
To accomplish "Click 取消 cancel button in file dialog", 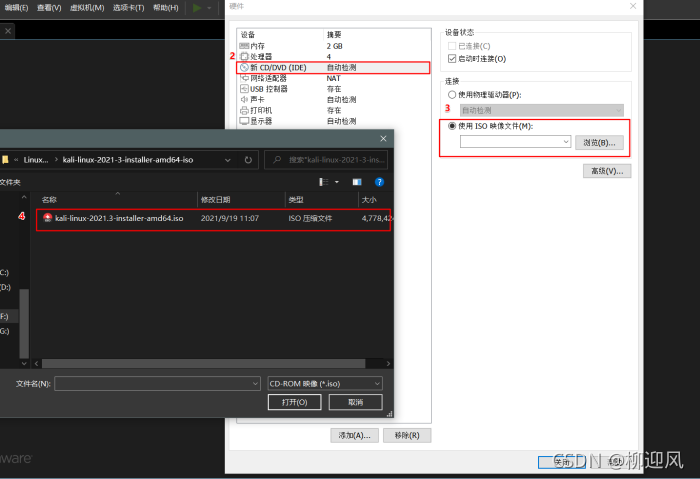I will [x=356, y=402].
